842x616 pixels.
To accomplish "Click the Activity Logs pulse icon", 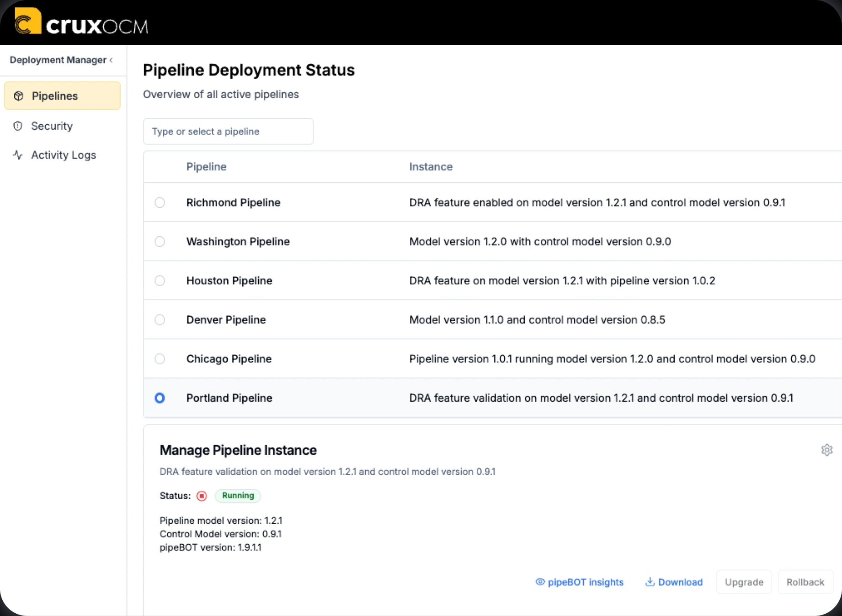I will pyautogui.click(x=18, y=155).
